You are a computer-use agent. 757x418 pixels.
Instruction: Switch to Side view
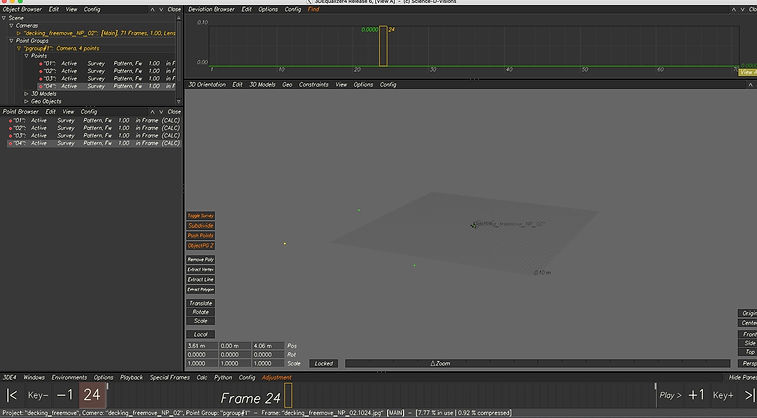point(748,343)
